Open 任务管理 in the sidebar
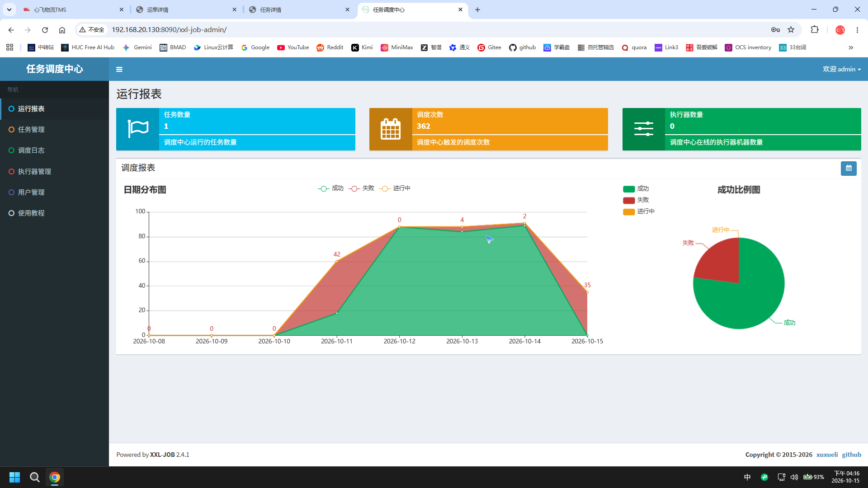 tap(54, 130)
